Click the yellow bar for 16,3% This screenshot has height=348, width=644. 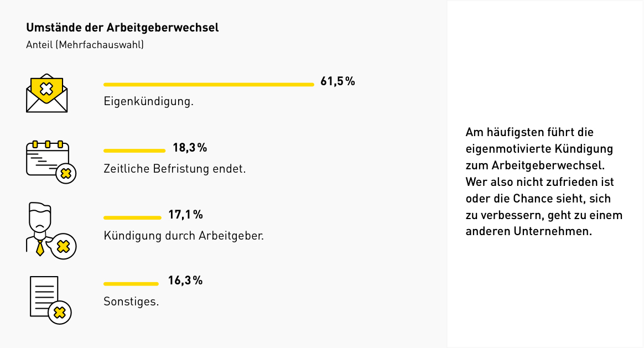point(131,284)
